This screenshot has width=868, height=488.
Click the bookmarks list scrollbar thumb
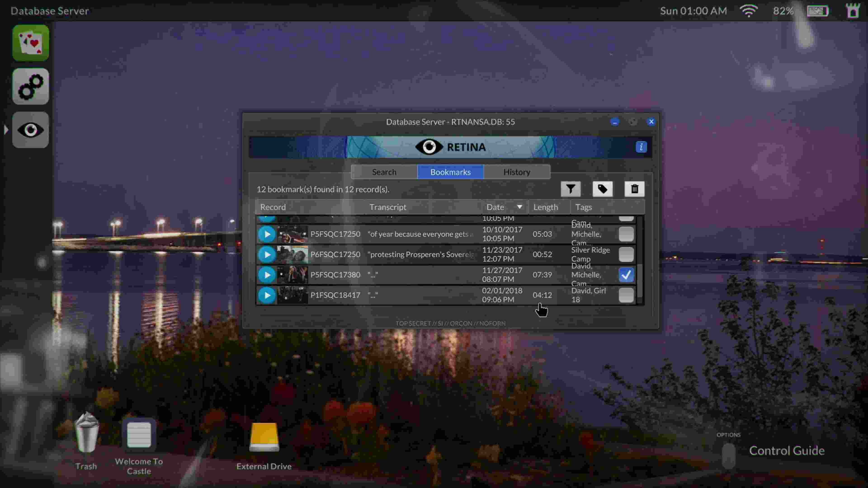(639, 281)
